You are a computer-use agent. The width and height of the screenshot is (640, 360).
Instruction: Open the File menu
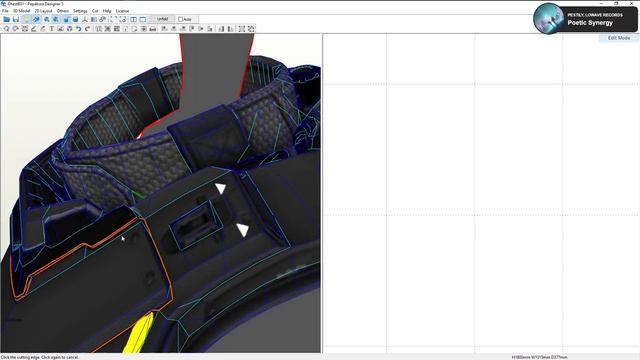tap(5, 11)
